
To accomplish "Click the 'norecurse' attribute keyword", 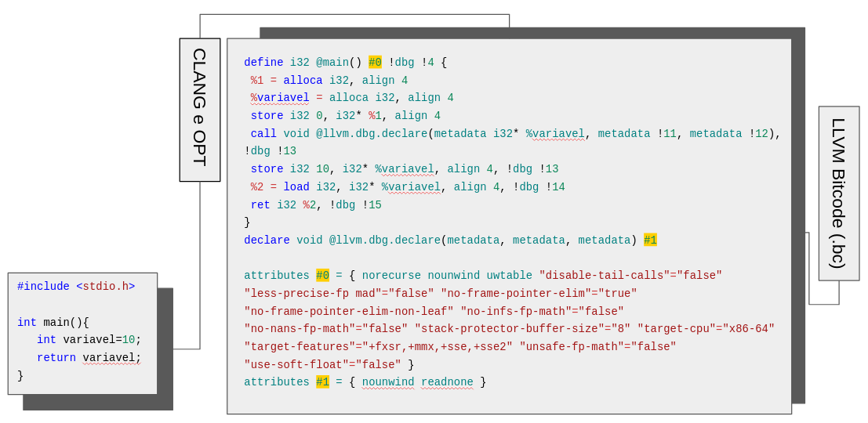I will (391, 276).
